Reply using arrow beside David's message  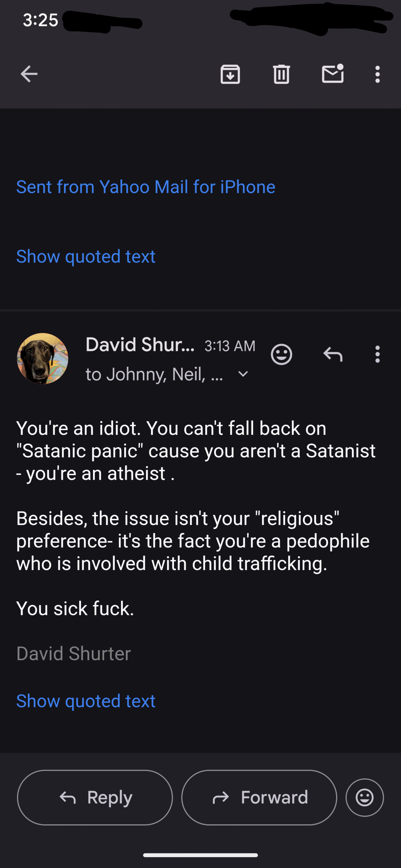[333, 355]
